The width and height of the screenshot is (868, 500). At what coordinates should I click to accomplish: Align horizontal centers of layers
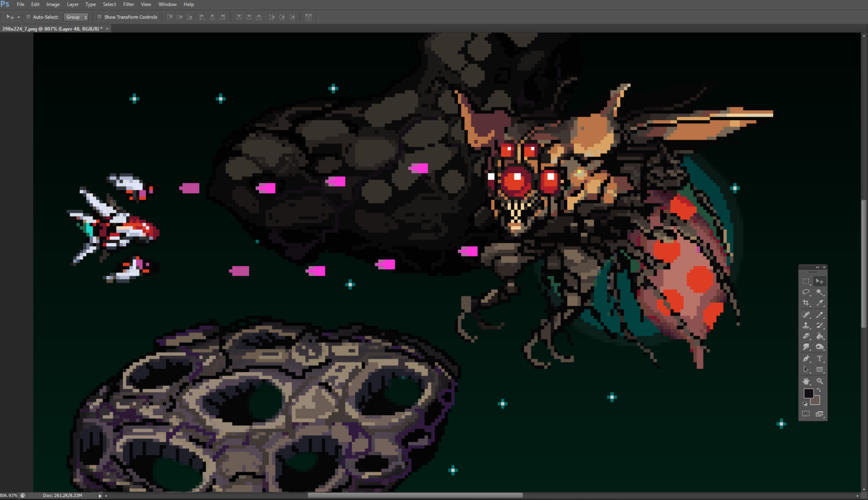tap(212, 17)
